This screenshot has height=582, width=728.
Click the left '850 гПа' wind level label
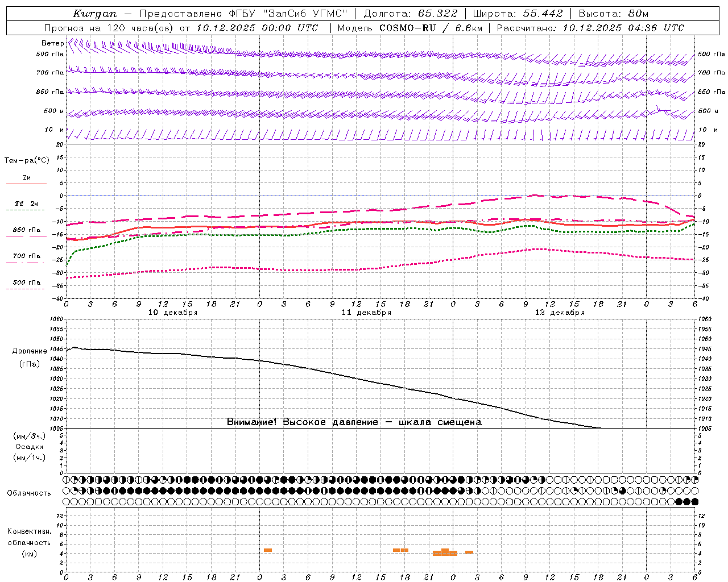click(50, 92)
